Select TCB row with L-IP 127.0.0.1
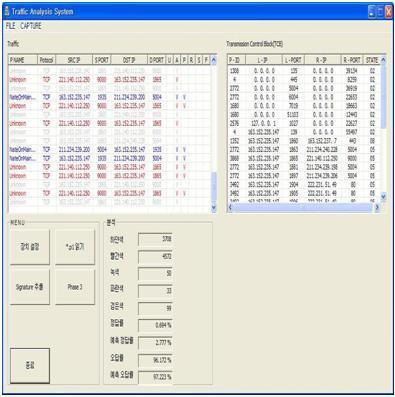The height and width of the screenshot is (397, 395). coord(304,123)
